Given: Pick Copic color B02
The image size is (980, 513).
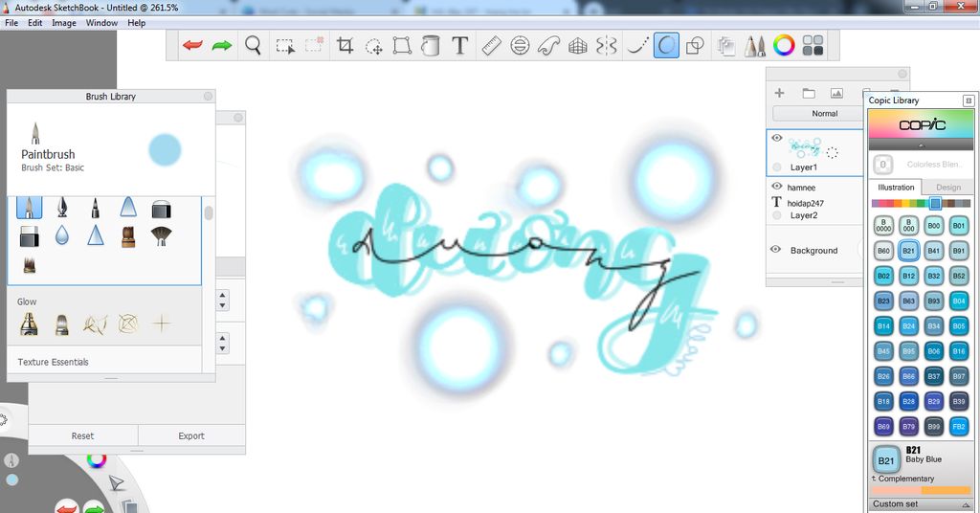Looking at the screenshot, I should click(x=883, y=276).
